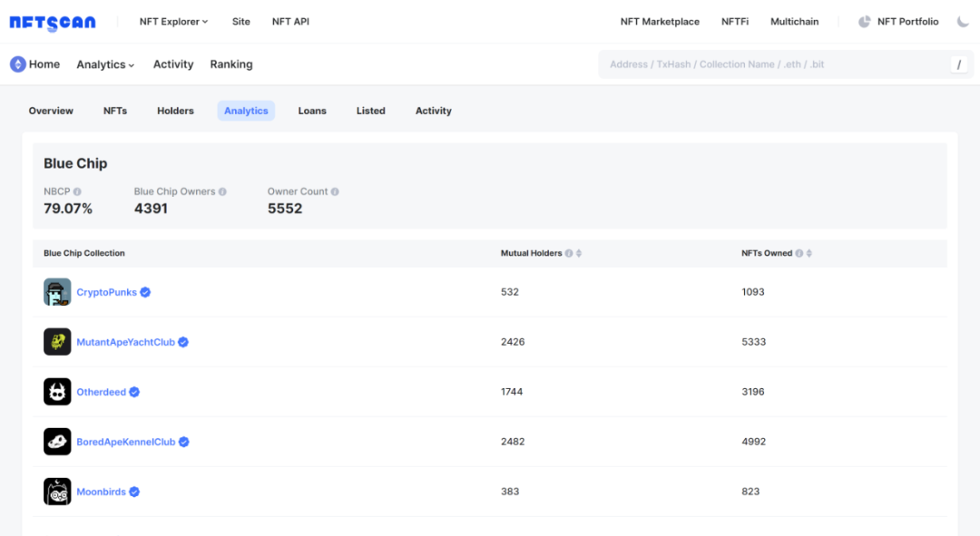Viewport: 980px width, 536px height.
Task: Click Blue Chip Owners value 4391
Action: tap(151, 209)
